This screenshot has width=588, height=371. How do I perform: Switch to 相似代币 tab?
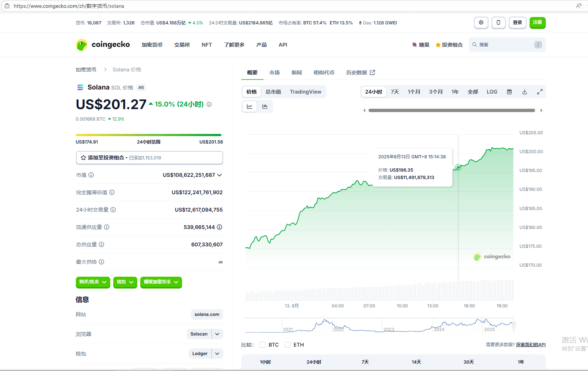click(324, 72)
